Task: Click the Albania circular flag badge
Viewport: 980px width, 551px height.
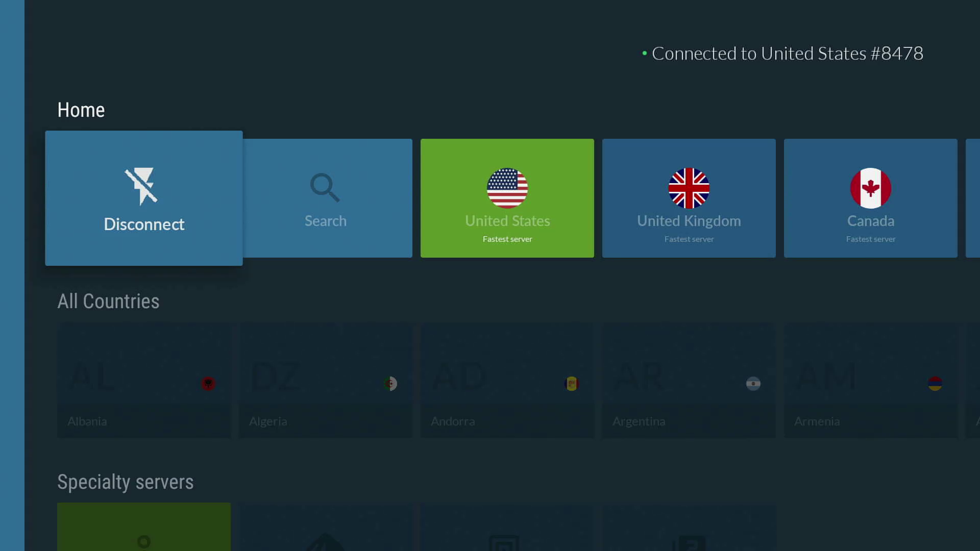Action: (x=208, y=383)
